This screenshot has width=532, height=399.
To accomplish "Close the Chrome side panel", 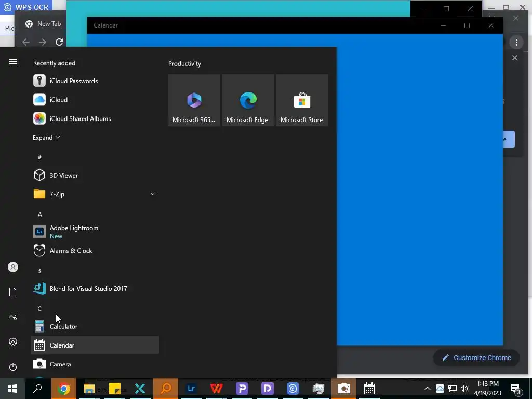I will pyautogui.click(x=515, y=58).
